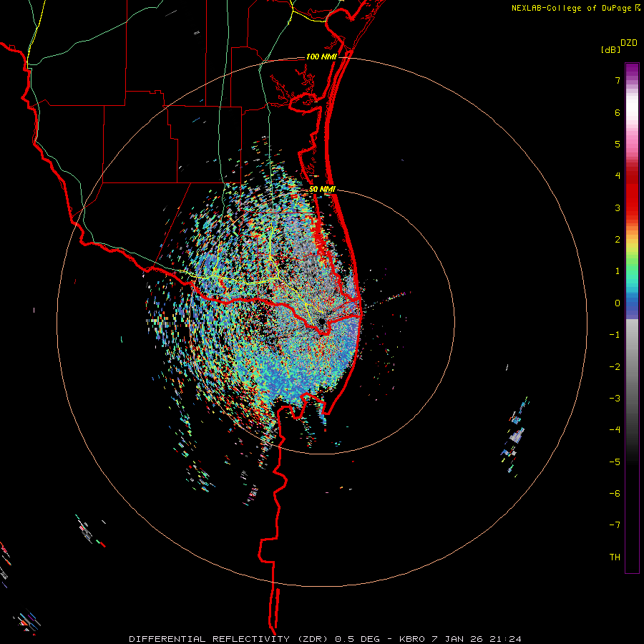Click the 0 value on the color scale
Screen dimensions: 644x644
point(618,303)
